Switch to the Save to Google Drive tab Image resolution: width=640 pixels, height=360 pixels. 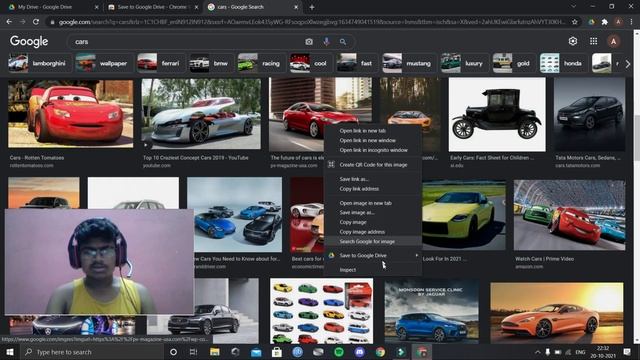153,7
